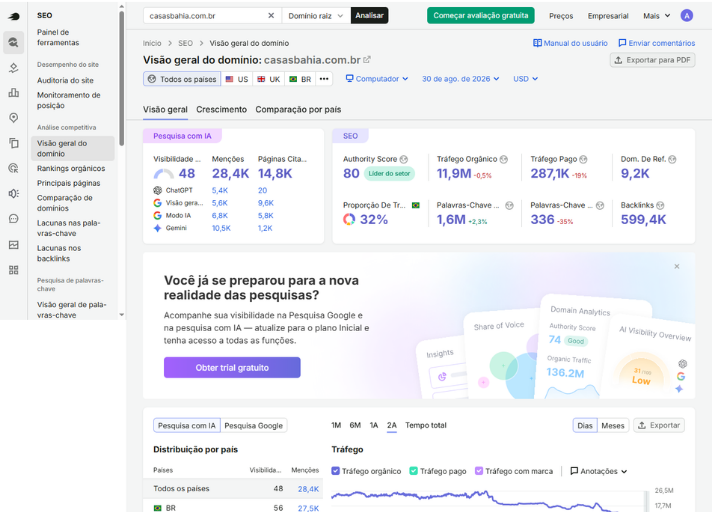This screenshot has height=512, width=712.
Task: Click the cursor target sidebar icon
Action: point(14,168)
